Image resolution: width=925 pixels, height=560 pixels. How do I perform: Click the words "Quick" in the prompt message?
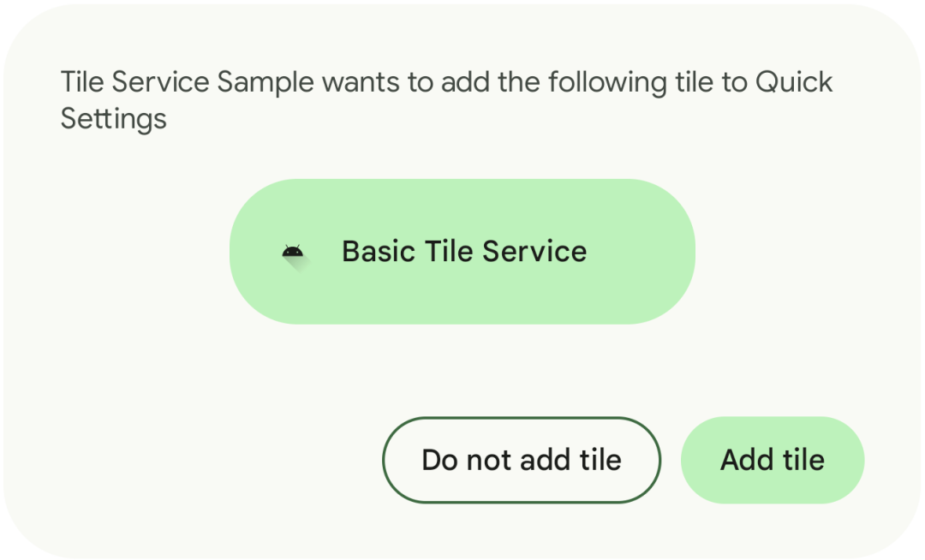click(794, 83)
